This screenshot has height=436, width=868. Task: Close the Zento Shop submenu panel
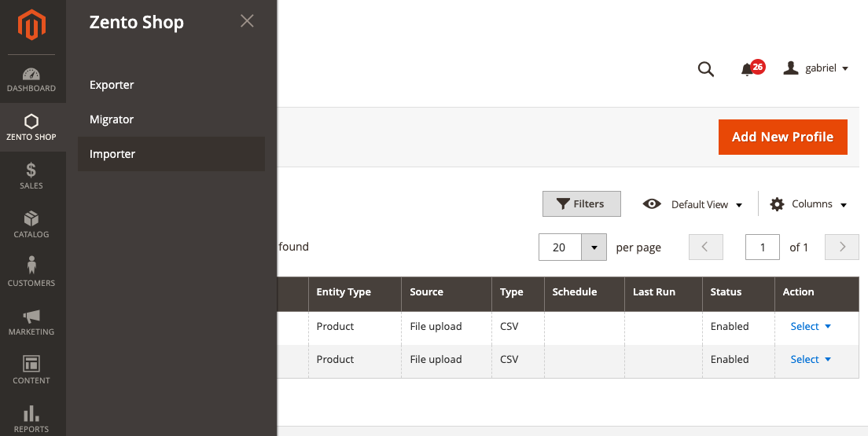click(x=247, y=21)
